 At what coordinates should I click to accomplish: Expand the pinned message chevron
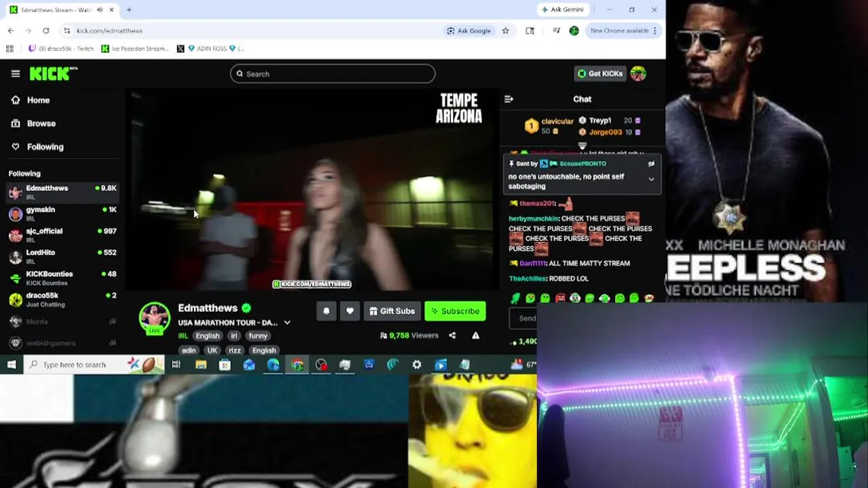(x=651, y=180)
